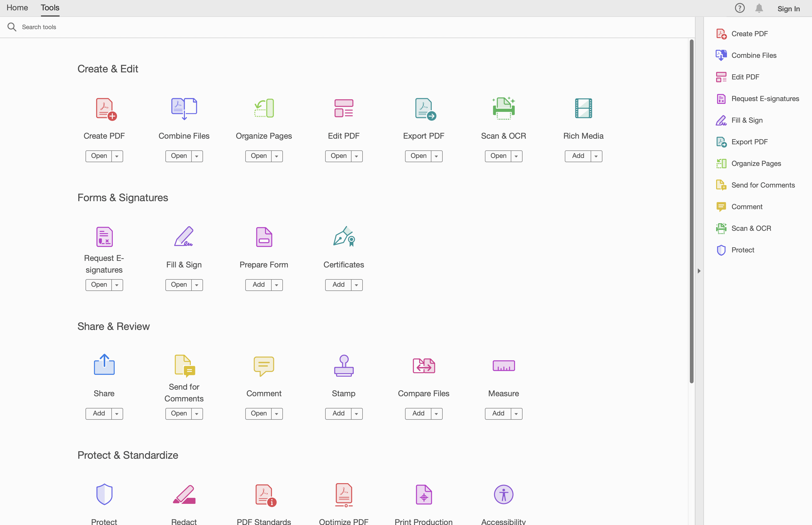Click the Certificates fountain pen icon
This screenshot has height=525, width=812.
click(x=344, y=236)
